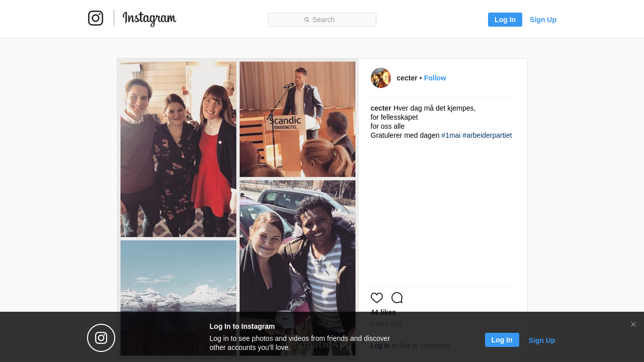Open cecter username beside the avatar
644x362 pixels.
pyautogui.click(x=407, y=78)
